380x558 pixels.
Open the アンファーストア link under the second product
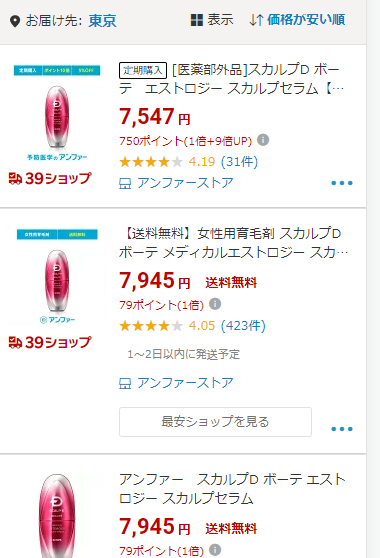(185, 383)
